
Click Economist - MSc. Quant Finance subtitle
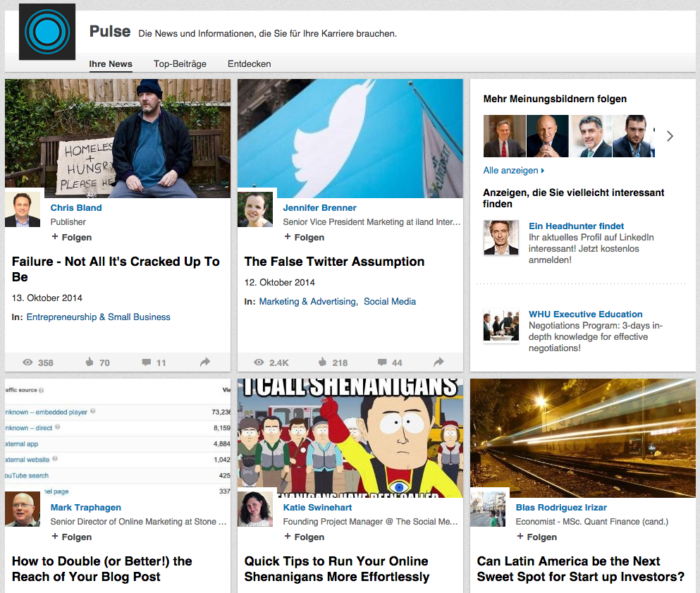coord(592,522)
